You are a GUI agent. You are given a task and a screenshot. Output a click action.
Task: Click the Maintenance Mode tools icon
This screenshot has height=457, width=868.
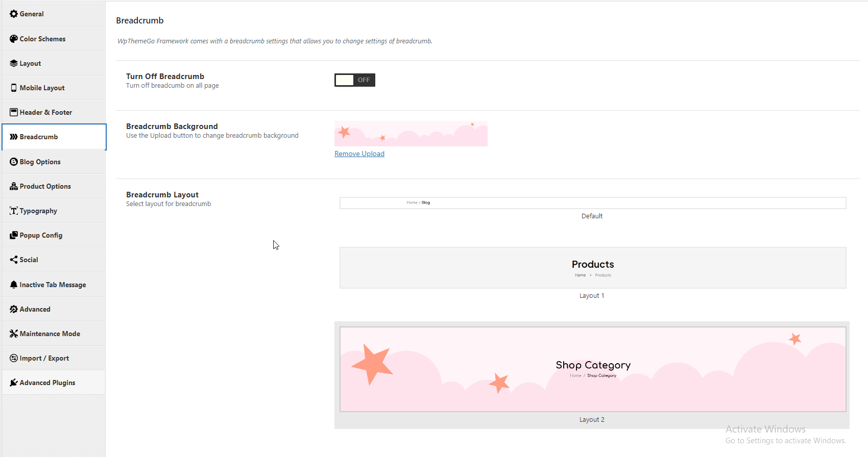pos(14,334)
